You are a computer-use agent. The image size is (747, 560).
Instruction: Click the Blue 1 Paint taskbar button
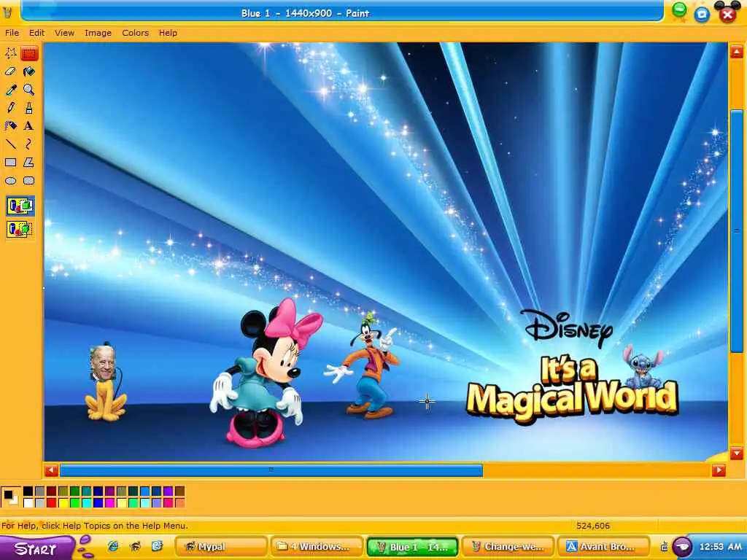click(x=412, y=547)
